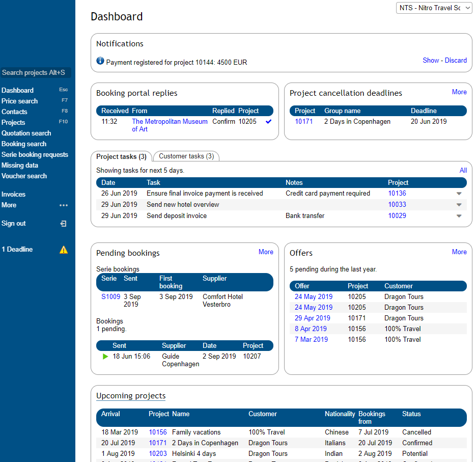Open Price search from the sidebar
The height and width of the screenshot is (462, 476).
[x=19, y=101]
